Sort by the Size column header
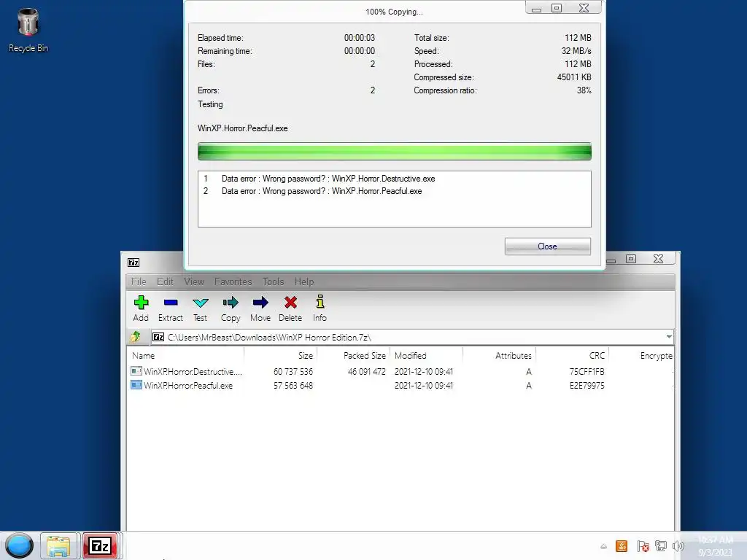Image resolution: width=747 pixels, height=560 pixels. [x=281, y=355]
